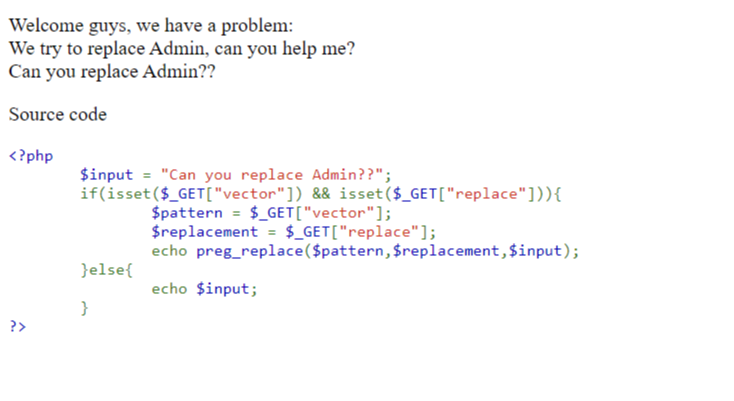Click the opening <?php tag

[31, 156]
